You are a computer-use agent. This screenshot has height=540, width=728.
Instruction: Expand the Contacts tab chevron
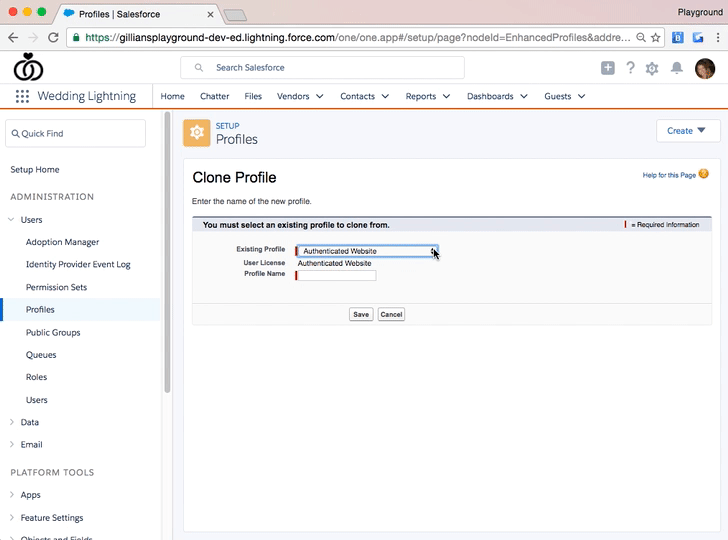pyautogui.click(x=385, y=97)
